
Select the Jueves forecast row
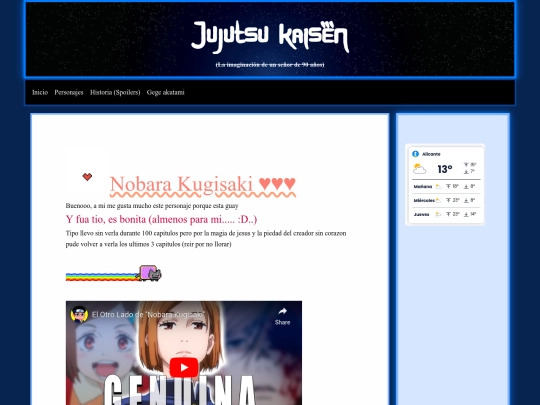[446, 214]
